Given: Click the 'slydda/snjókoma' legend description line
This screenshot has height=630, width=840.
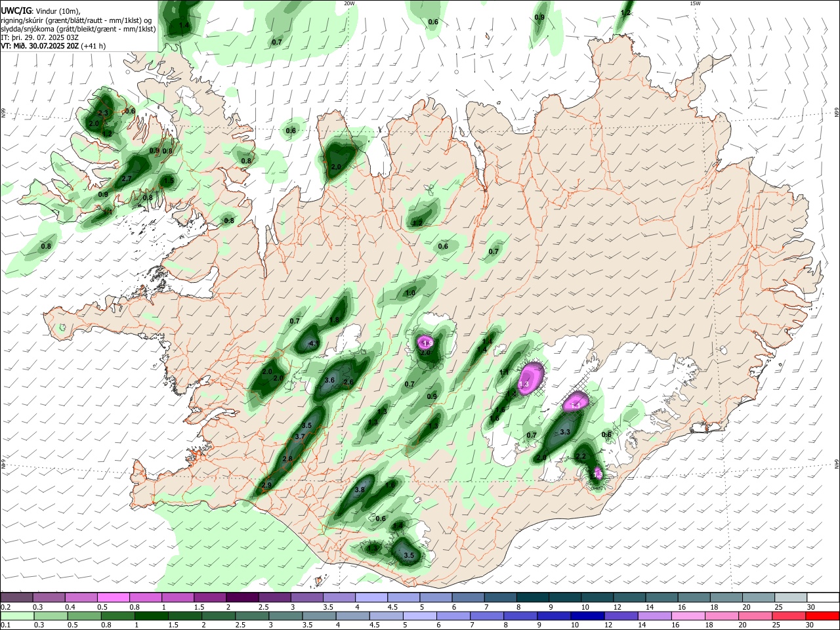Looking at the screenshot, I should point(78,29).
